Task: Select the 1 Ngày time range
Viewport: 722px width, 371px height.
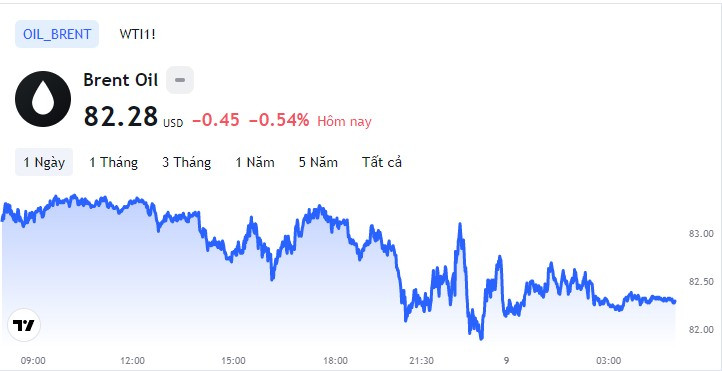Action: (44, 162)
